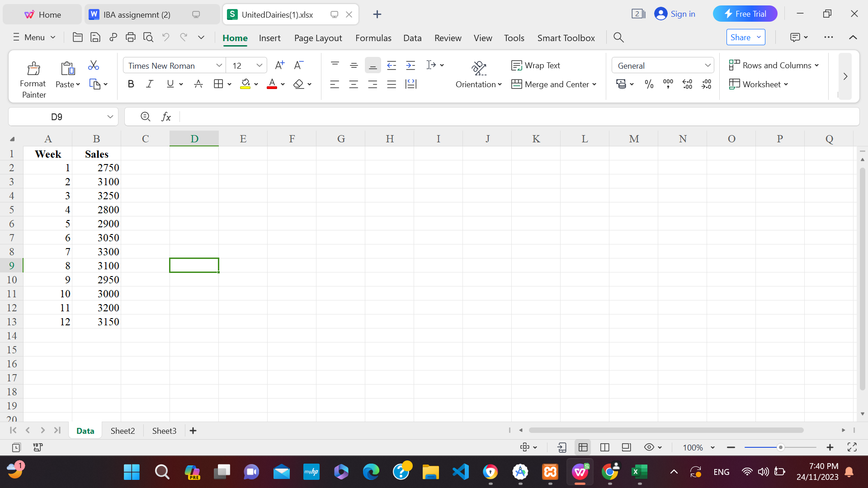This screenshot has height=488, width=868.
Task: Toggle bold formatting in the ribbon
Action: [131, 84]
